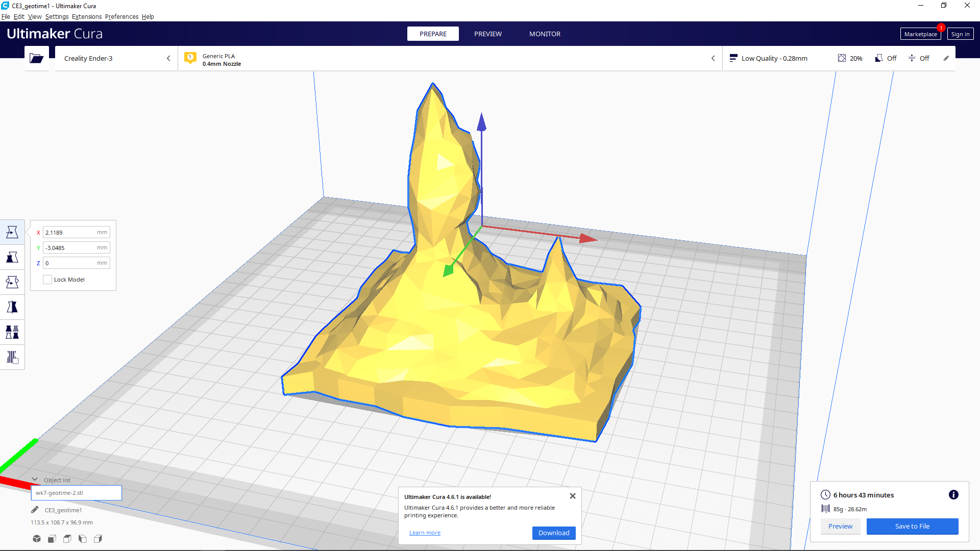Click the Y position input field
Image resolution: width=980 pixels, height=551 pixels.
point(76,247)
